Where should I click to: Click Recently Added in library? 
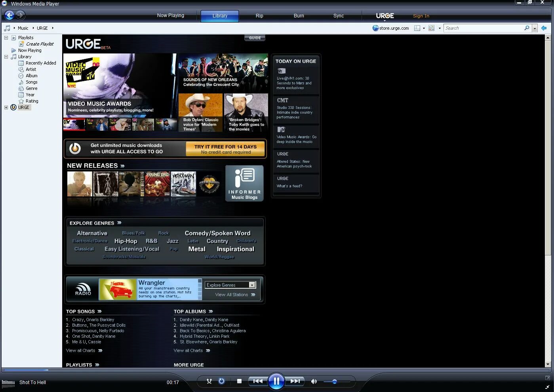(x=41, y=63)
